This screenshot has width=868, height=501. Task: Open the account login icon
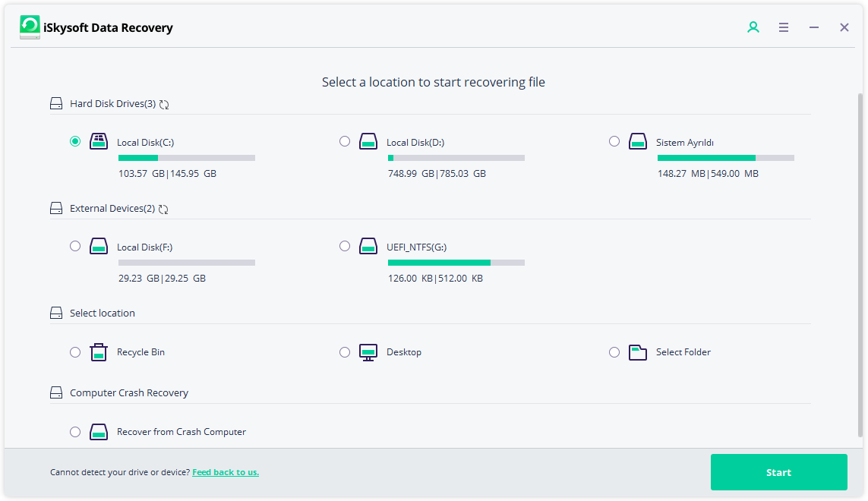click(x=753, y=27)
